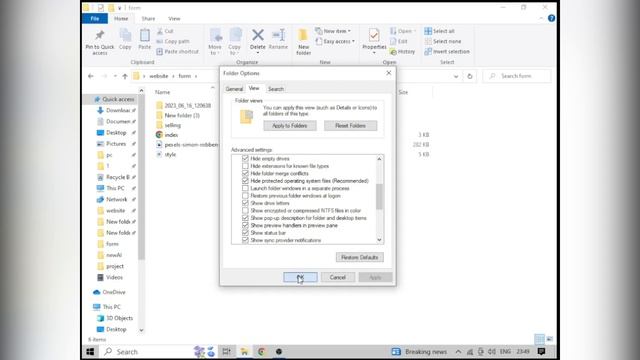Switch to the View ribbon tab
This screenshot has height=360, width=640.
tap(174, 19)
